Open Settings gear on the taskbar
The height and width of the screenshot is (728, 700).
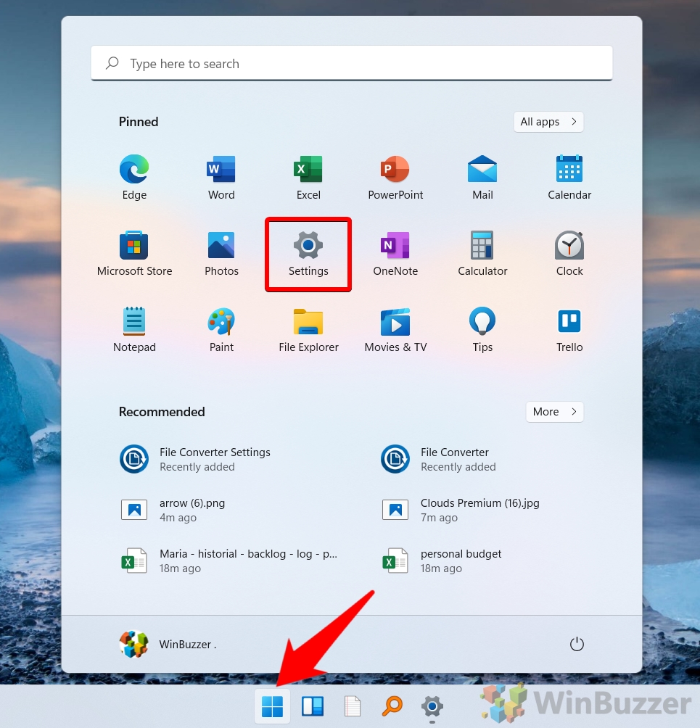[432, 706]
